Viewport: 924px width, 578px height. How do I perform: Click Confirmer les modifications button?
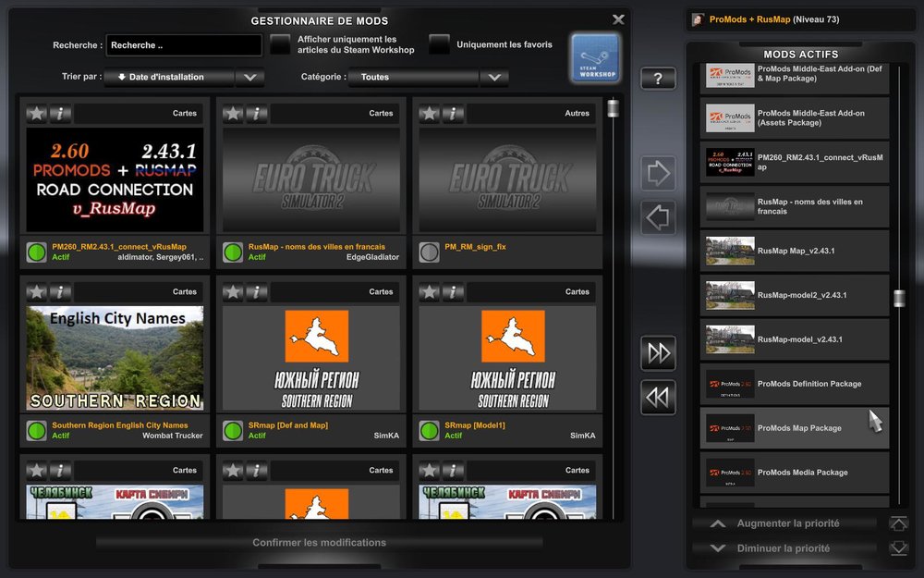320,543
